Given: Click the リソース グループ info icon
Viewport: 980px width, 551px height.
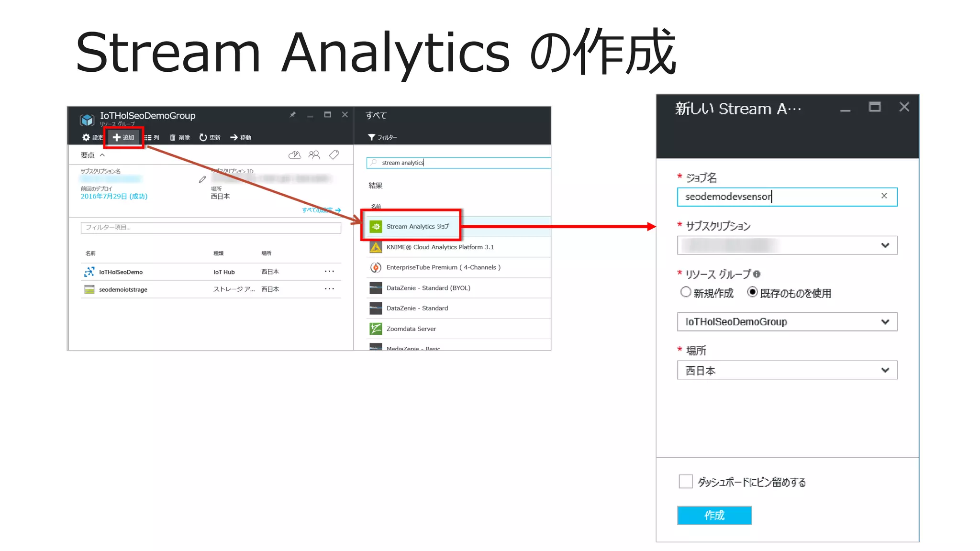Looking at the screenshot, I should point(757,274).
